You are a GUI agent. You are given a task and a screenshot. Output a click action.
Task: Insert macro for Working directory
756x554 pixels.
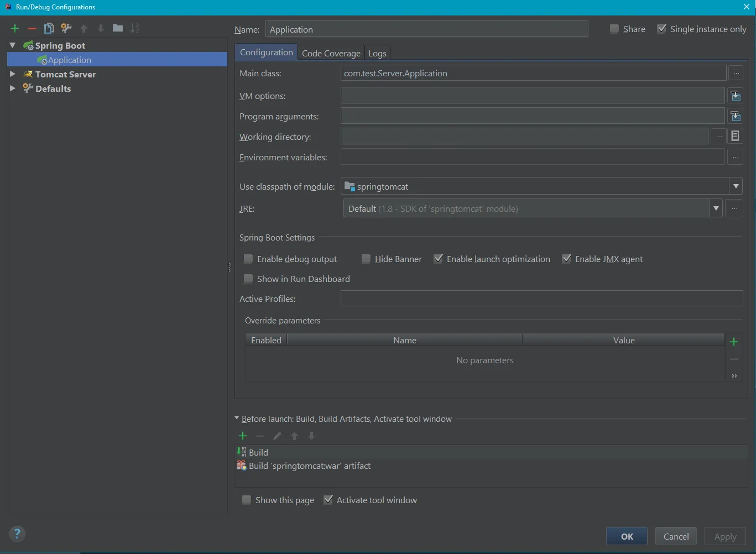click(x=735, y=136)
